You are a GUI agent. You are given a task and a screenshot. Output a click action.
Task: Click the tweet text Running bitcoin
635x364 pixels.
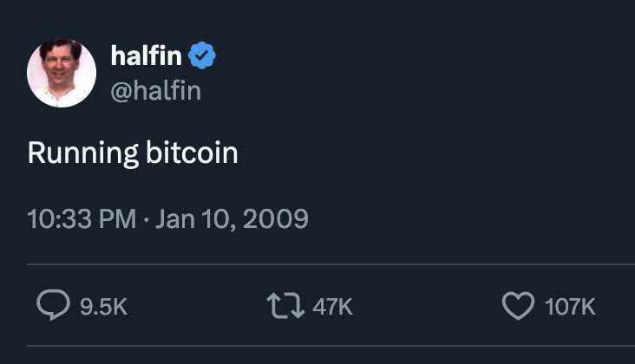pyautogui.click(x=133, y=153)
